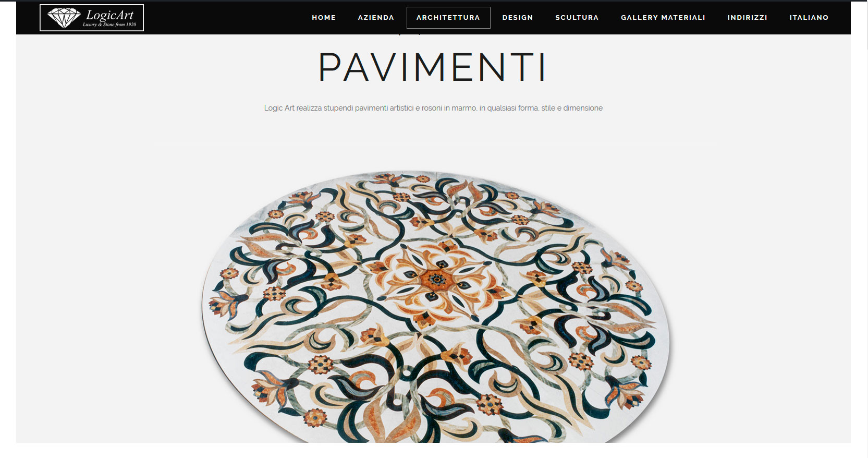
Task: Click the left edge of the marble medallion
Action: (x=205, y=308)
